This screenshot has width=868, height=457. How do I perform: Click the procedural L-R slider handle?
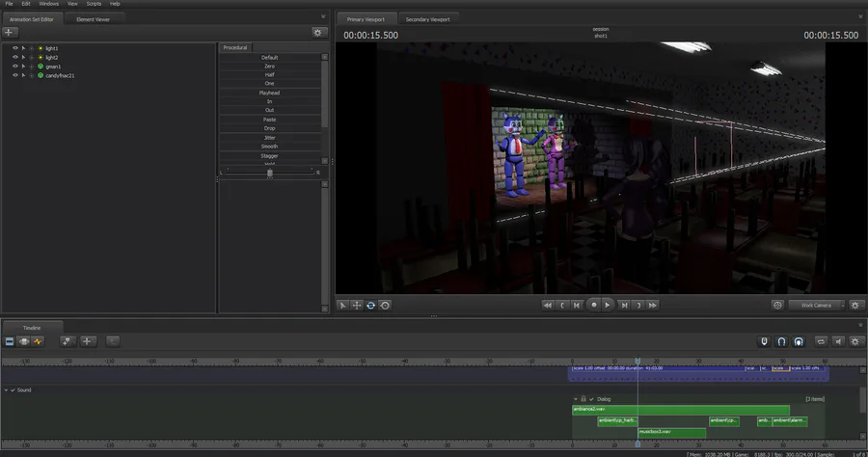270,174
